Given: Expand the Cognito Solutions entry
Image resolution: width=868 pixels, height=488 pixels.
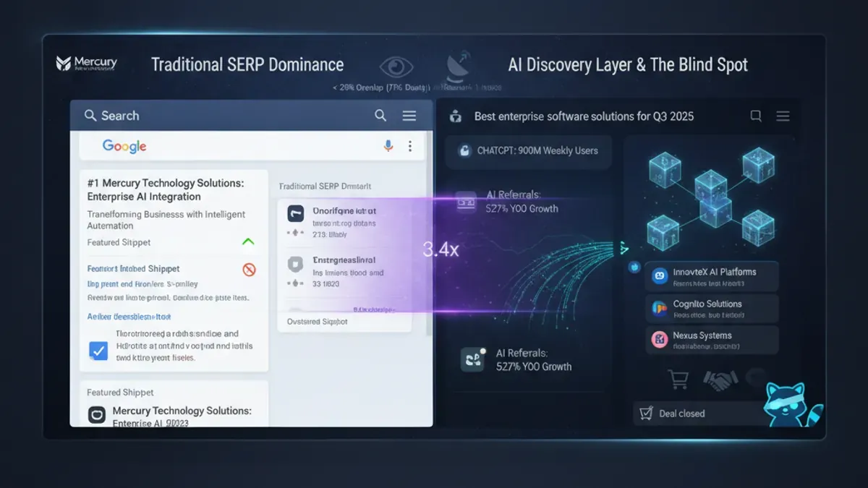Looking at the screenshot, I should coord(712,308).
